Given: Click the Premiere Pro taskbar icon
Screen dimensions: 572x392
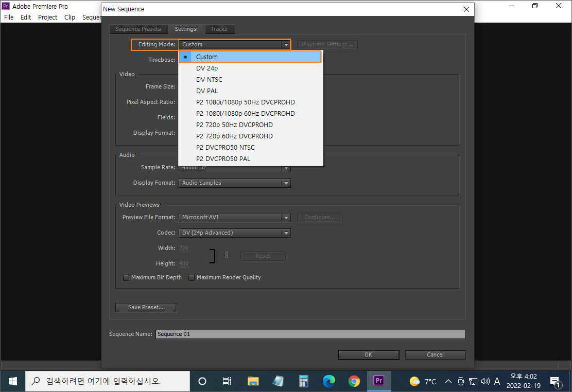Looking at the screenshot, I should point(379,381).
